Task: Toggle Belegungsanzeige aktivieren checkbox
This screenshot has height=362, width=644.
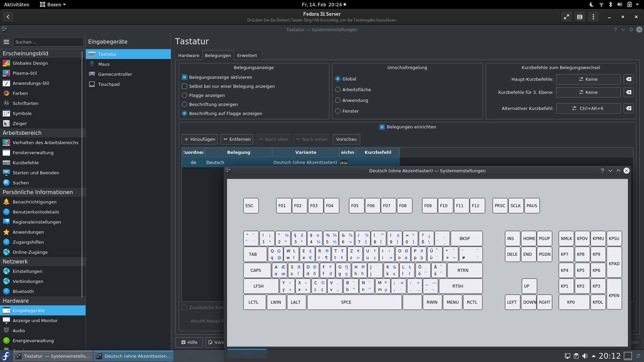Action: tap(184, 77)
